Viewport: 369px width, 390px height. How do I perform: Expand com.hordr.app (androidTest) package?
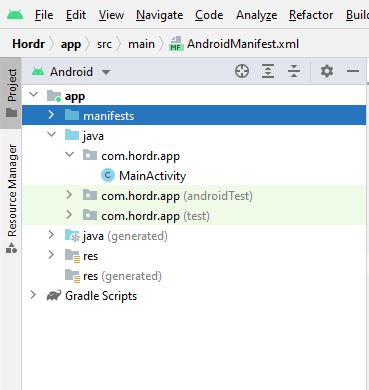[69, 195]
